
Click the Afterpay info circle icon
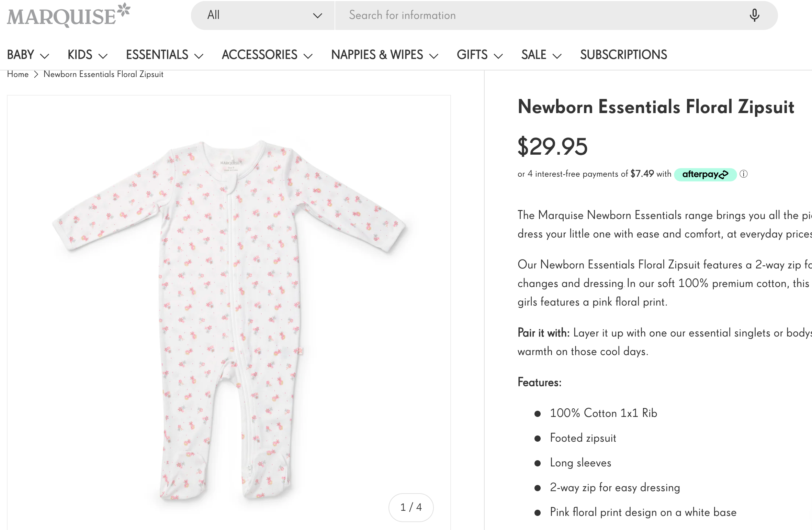pos(744,174)
